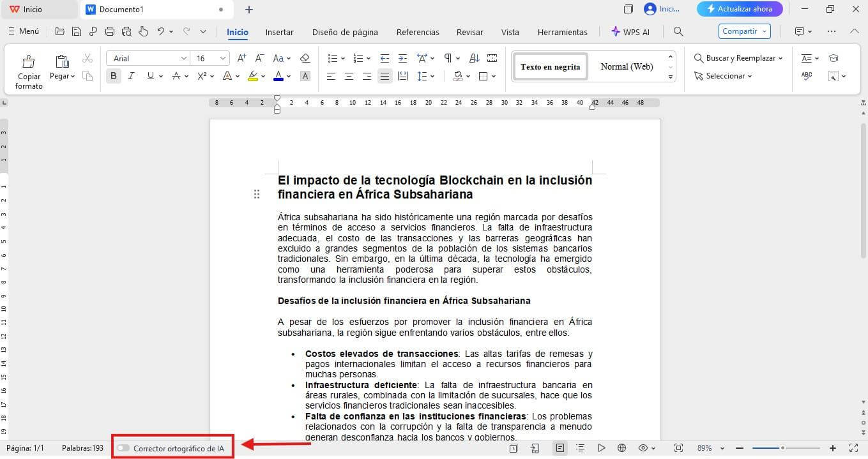This screenshot has width=868, height=459.
Task: Click the Compartir button
Action: [x=745, y=31]
